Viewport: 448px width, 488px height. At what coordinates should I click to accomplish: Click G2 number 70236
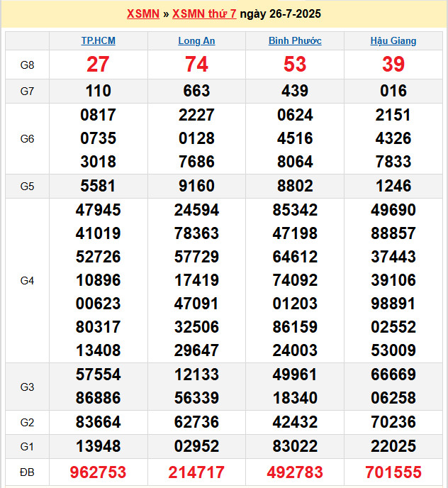393,422
